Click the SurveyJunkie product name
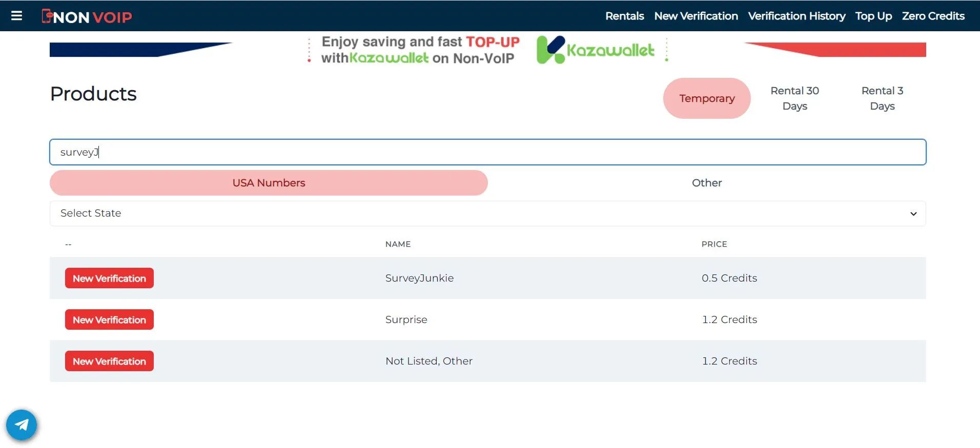 coord(419,278)
